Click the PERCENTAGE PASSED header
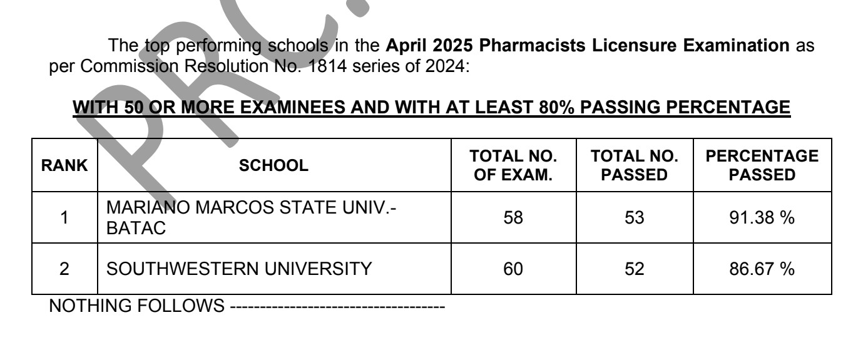The image size is (868, 362). [761, 166]
